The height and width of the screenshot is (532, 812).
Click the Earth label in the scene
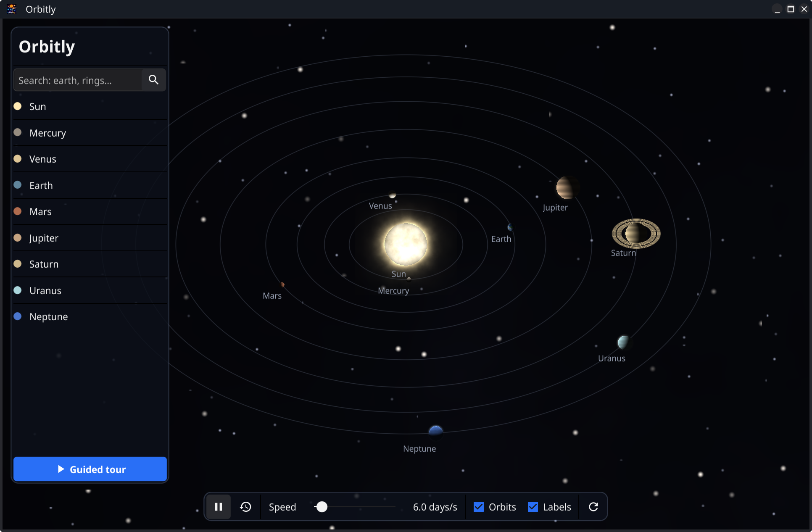501,239
